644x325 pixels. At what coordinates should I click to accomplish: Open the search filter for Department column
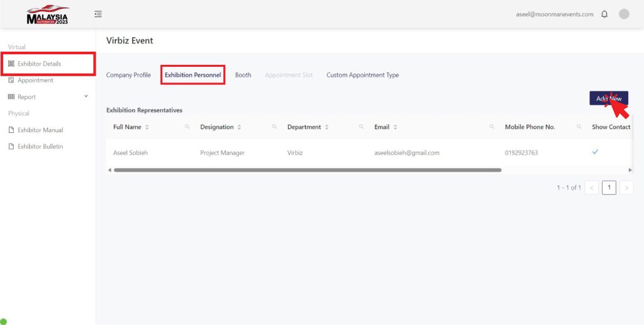pos(362,127)
